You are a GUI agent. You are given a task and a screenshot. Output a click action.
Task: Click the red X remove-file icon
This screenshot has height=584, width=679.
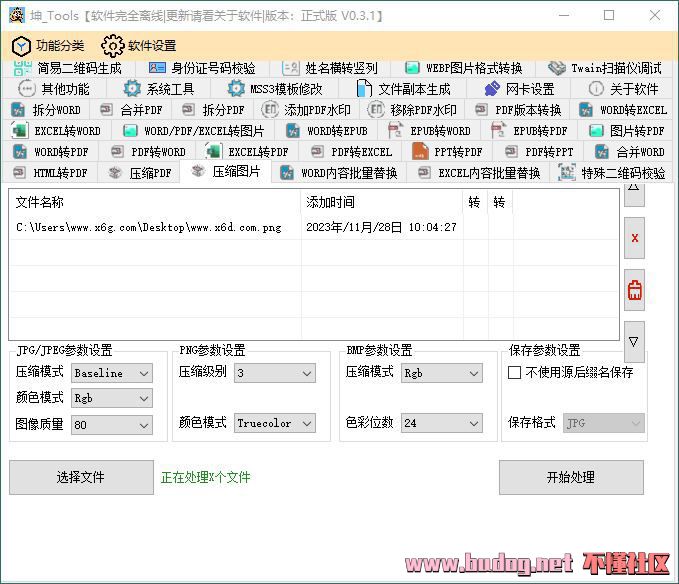(634, 238)
